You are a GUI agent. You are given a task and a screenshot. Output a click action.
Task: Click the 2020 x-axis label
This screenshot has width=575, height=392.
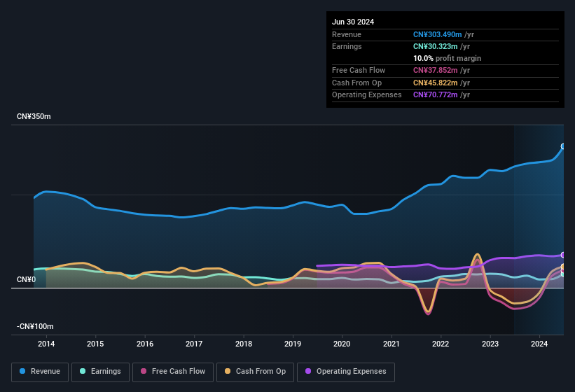click(342, 344)
